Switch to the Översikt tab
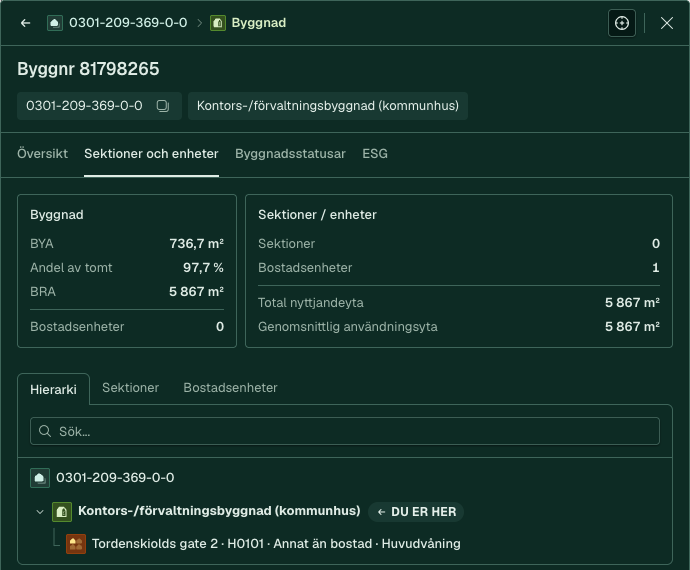The width and height of the screenshot is (690, 570). (42, 154)
